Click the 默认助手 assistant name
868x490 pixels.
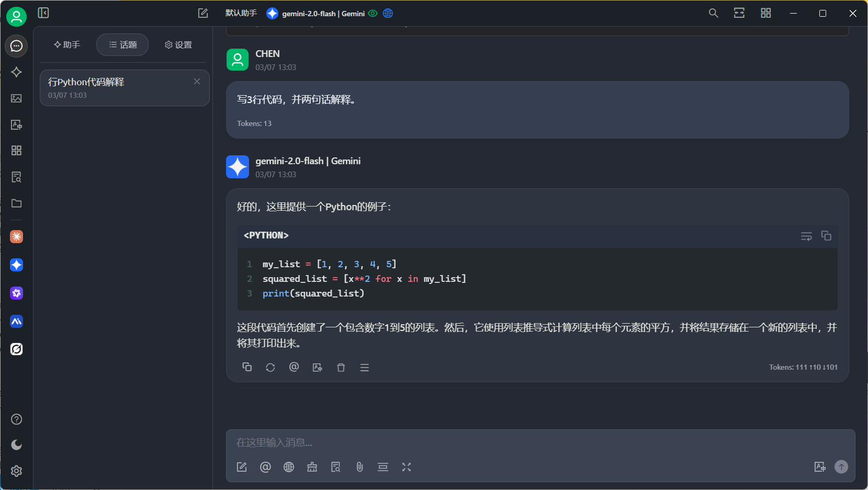pyautogui.click(x=241, y=13)
